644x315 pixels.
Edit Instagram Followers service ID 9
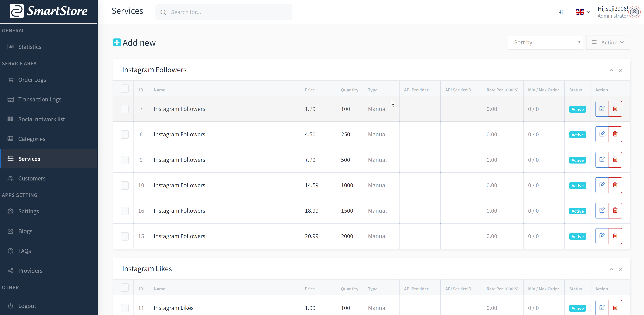point(602,160)
